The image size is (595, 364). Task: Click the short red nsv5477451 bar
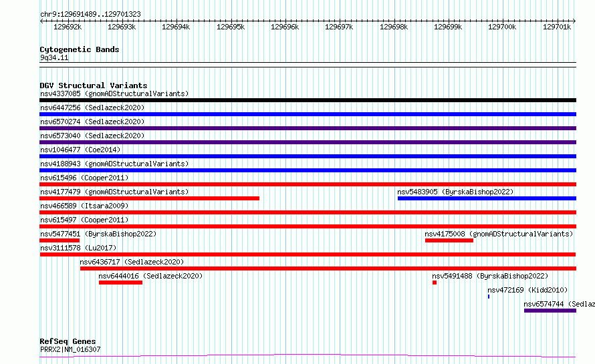(x=59, y=240)
